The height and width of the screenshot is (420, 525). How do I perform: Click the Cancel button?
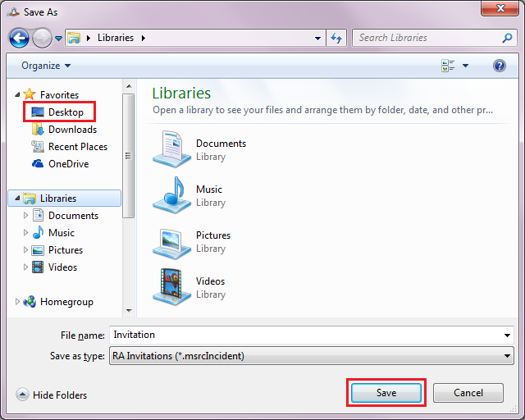tap(468, 393)
